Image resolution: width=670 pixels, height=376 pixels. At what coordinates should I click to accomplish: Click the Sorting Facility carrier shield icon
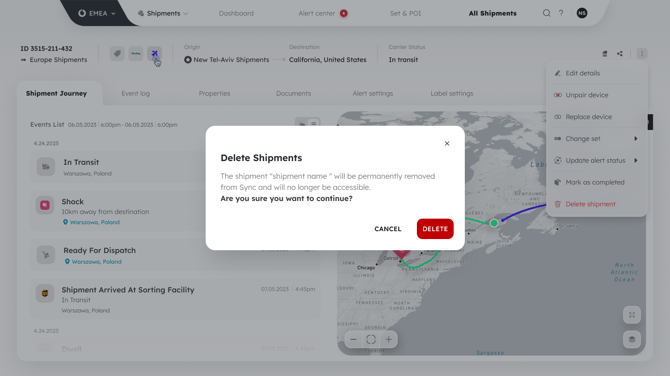click(x=45, y=294)
